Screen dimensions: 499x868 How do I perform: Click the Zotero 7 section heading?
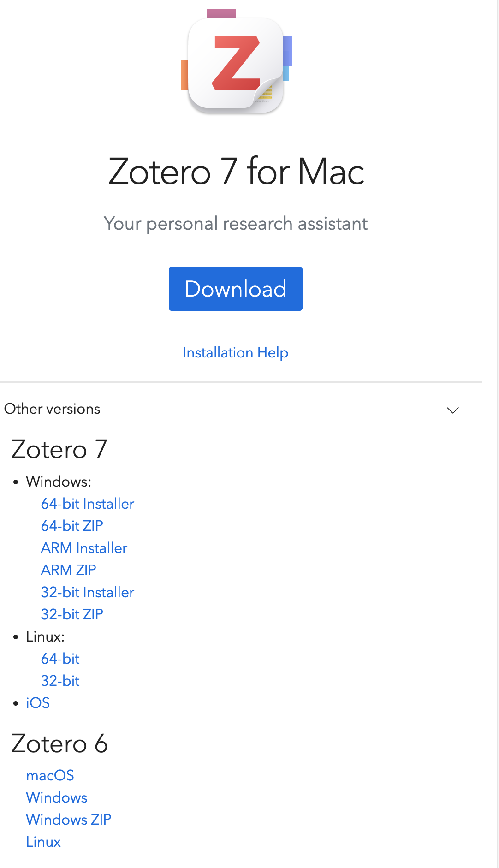pos(59,449)
